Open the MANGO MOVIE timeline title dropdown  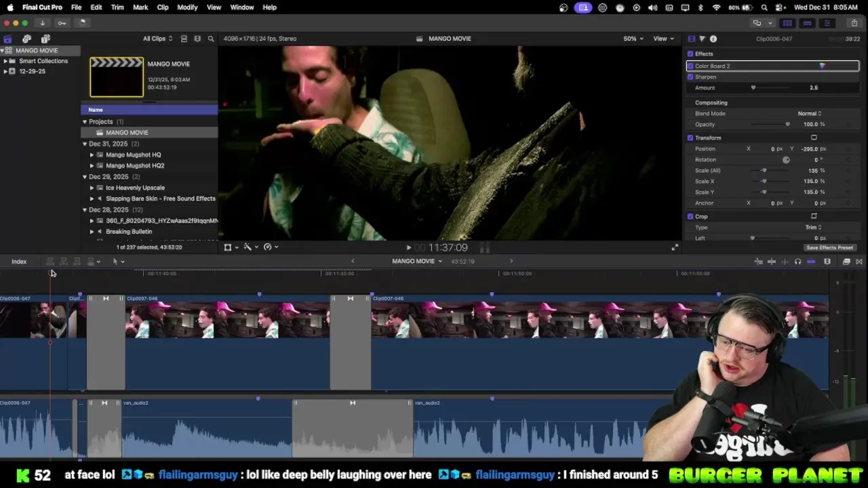(x=417, y=261)
